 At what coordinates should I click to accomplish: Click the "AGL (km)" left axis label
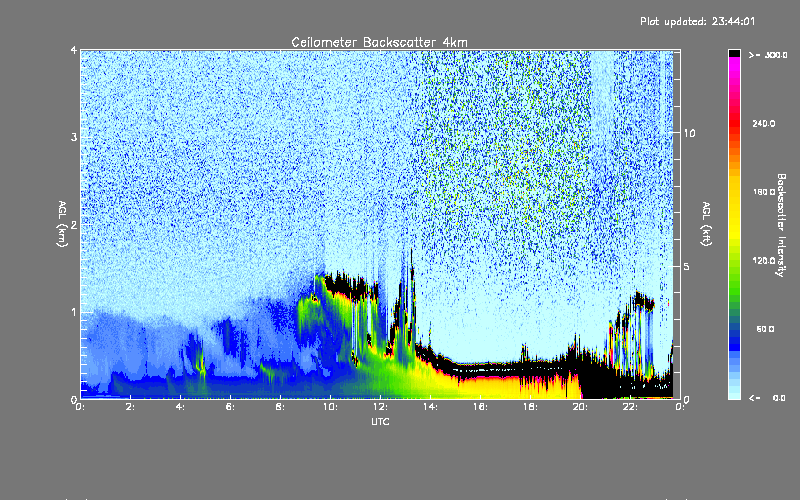point(62,224)
